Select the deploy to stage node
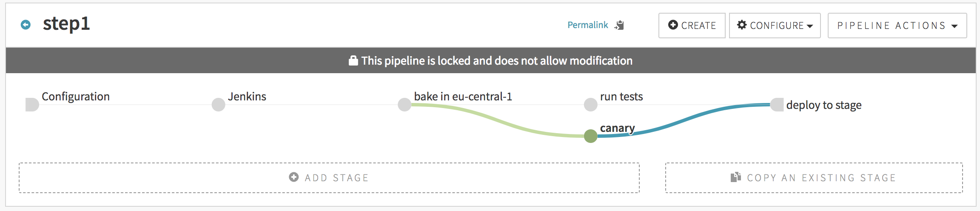The image size is (980, 211). 777,105
